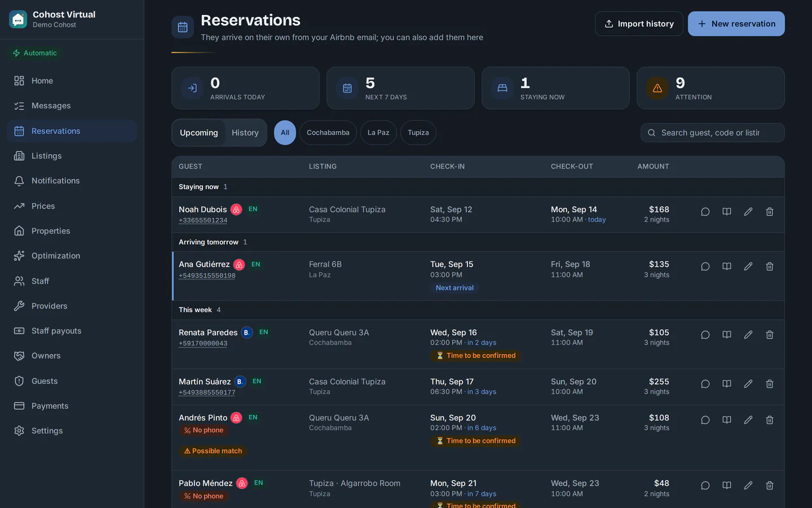Open the book icon in Martín Suárez row

click(727, 384)
